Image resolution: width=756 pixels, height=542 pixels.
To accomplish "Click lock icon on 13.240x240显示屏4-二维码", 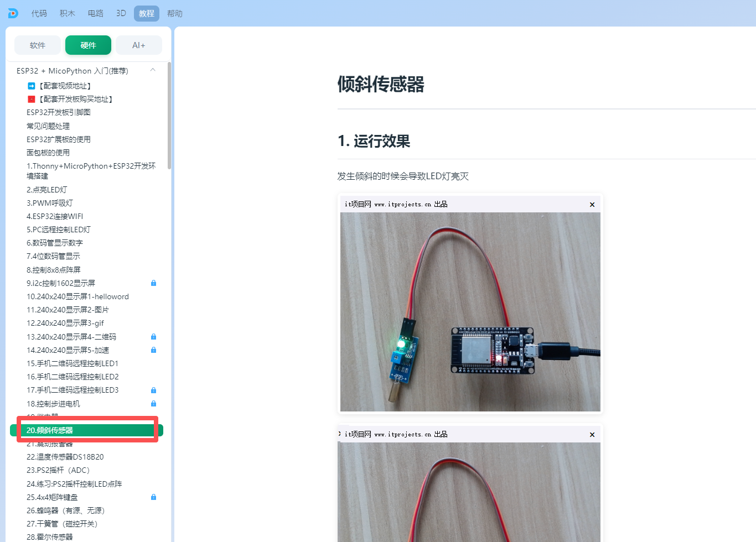I will [x=154, y=337].
